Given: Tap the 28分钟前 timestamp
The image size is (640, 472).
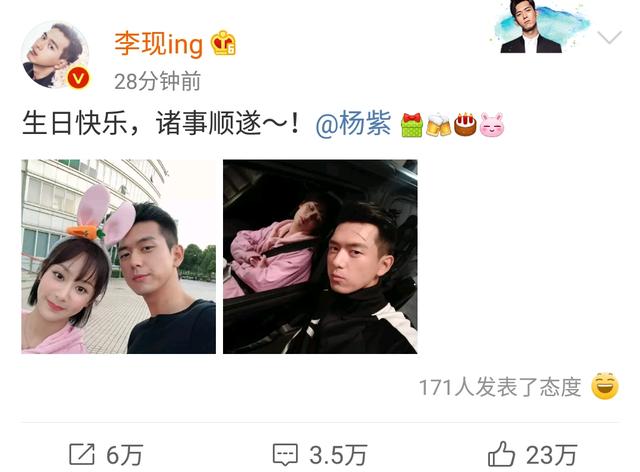Looking at the screenshot, I should coord(158,81).
